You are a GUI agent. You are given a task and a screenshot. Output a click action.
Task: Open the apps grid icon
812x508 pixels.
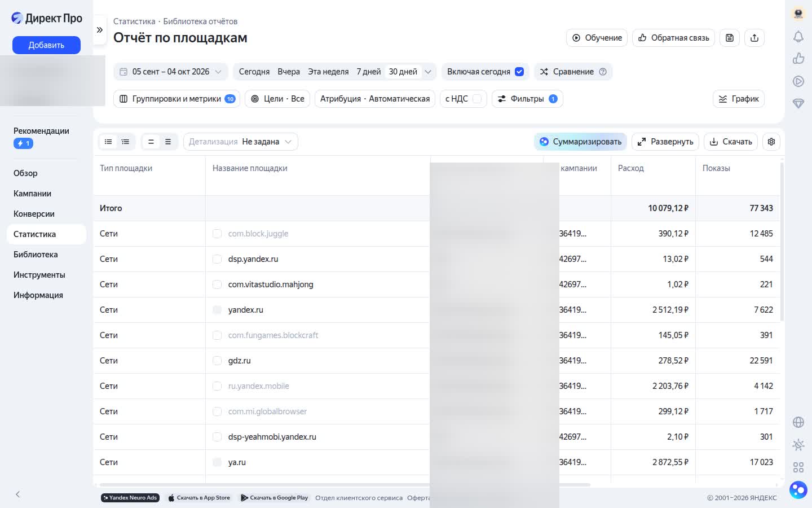pyautogui.click(x=798, y=467)
